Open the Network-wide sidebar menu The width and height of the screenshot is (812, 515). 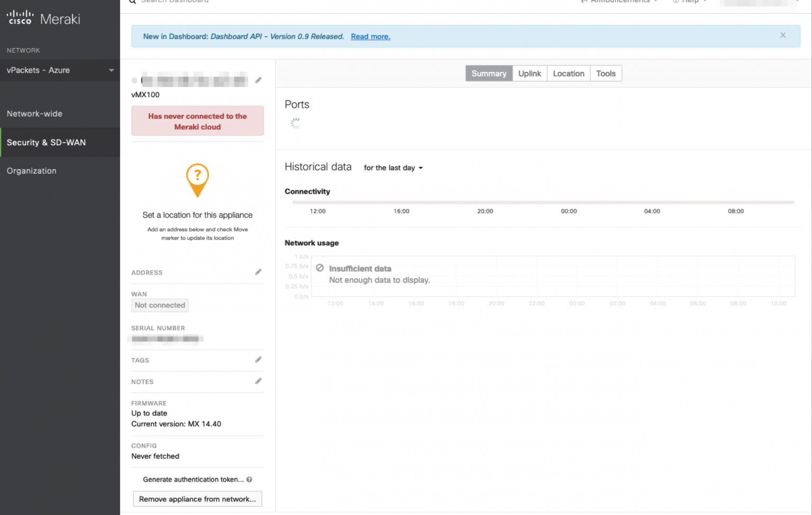34,114
